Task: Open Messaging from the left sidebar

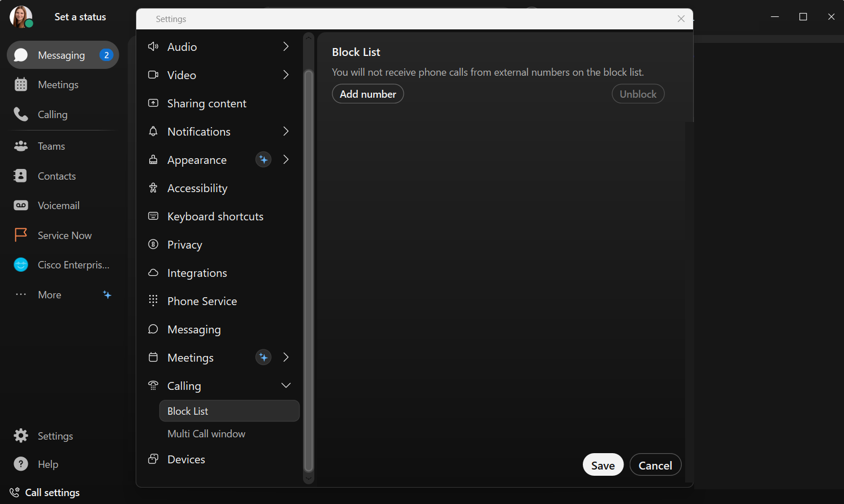Action: tap(62, 55)
